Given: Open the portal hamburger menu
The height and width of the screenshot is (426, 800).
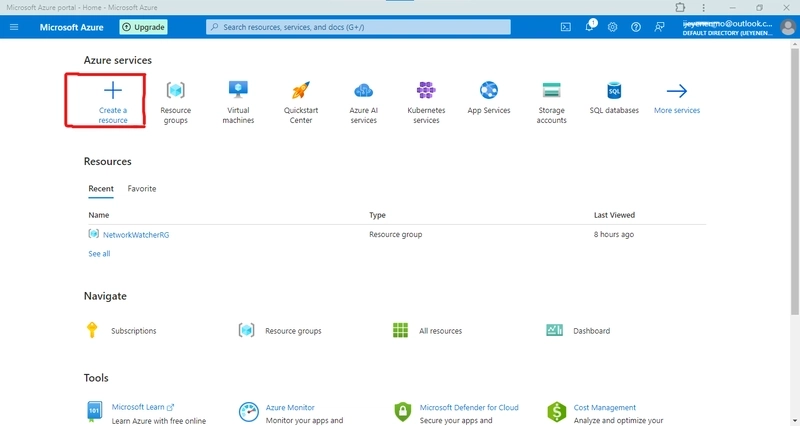Looking at the screenshot, I should [14, 27].
